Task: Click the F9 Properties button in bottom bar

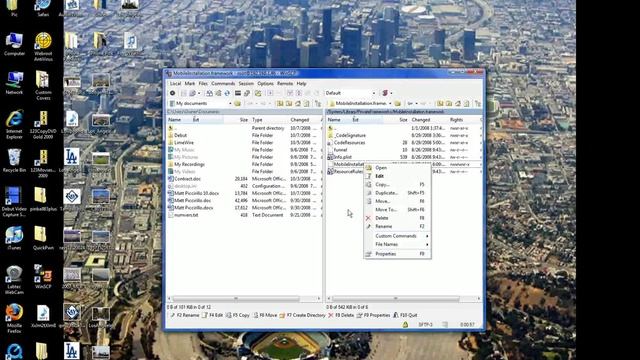Action: [x=373, y=316]
